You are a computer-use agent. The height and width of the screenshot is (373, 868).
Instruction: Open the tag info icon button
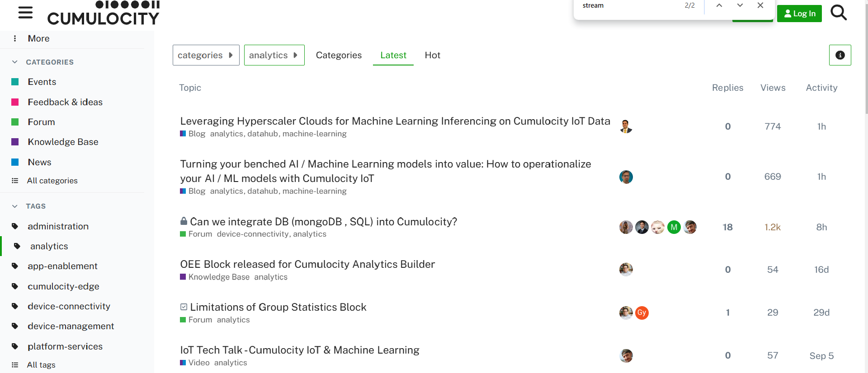(x=840, y=55)
